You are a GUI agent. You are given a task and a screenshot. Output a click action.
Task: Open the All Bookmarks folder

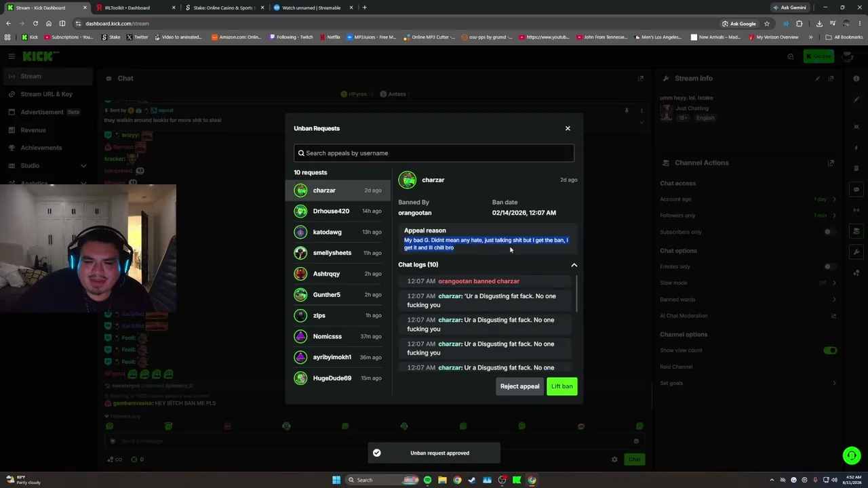click(x=844, y=37)
